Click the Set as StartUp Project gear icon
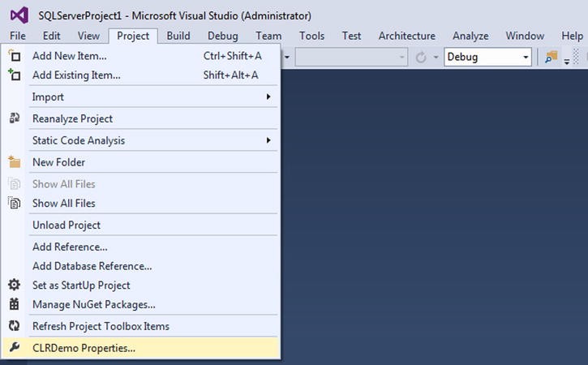Viewport: 588px width, 365px height. point(15,285)
